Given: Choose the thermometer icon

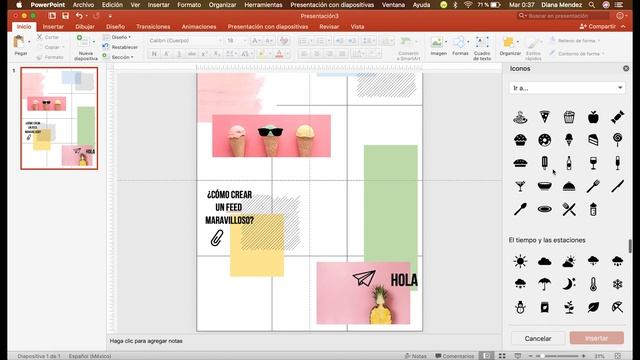Looking at the screenshot, I should point(593,284).
